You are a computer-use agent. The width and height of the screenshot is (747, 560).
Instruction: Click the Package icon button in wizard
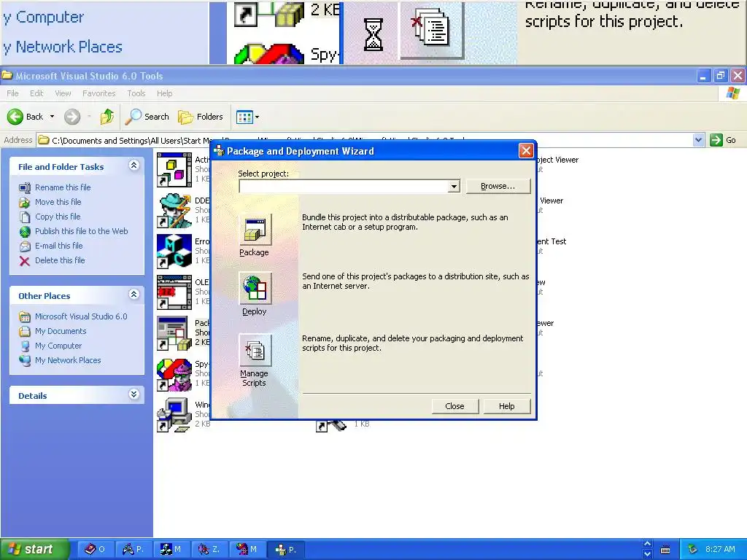click(x=255, y=230)
